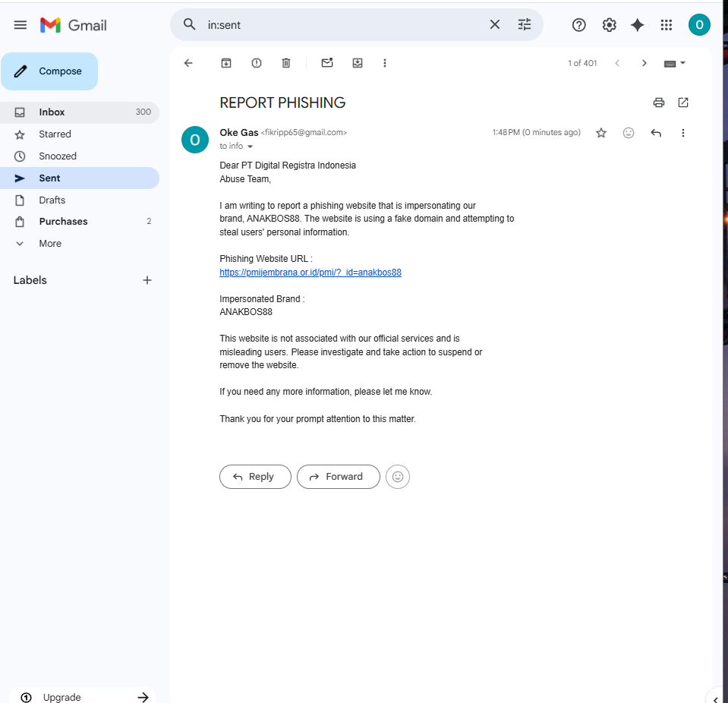Open the Support help icon
The height and width of the screenshot is (703, 728).
tap(578, 25)
